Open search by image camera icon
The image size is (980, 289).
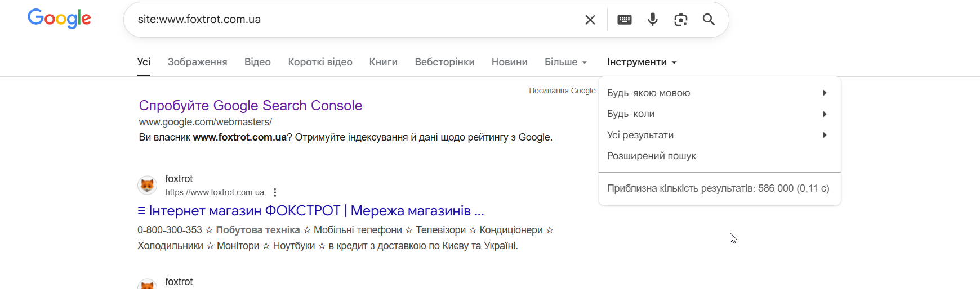point(681,20)
